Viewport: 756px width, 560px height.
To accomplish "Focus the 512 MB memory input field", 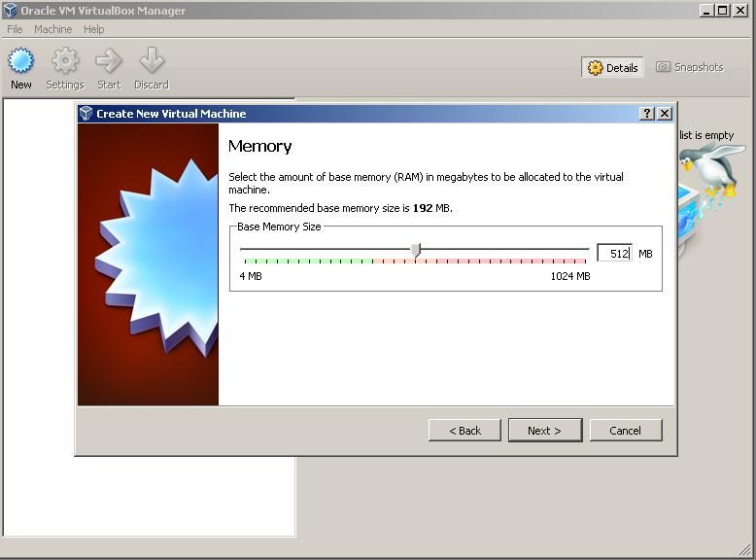I will [x=614, y=253].
